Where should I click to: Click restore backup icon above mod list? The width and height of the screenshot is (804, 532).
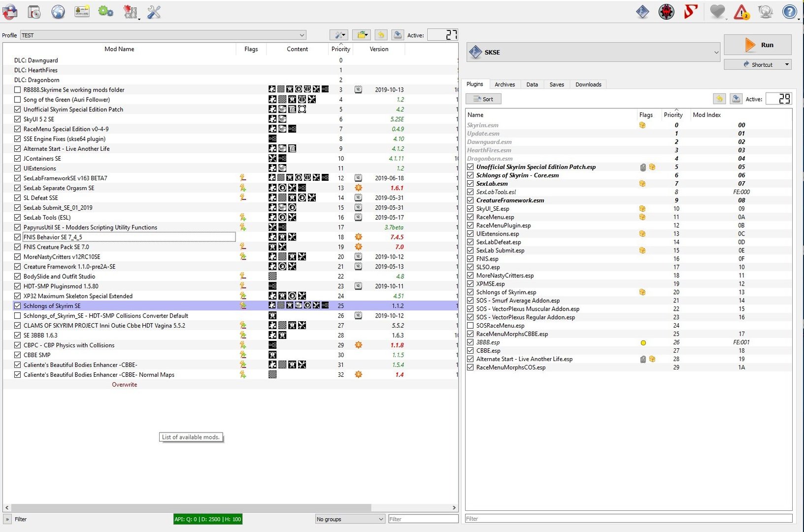pos(381,35)
